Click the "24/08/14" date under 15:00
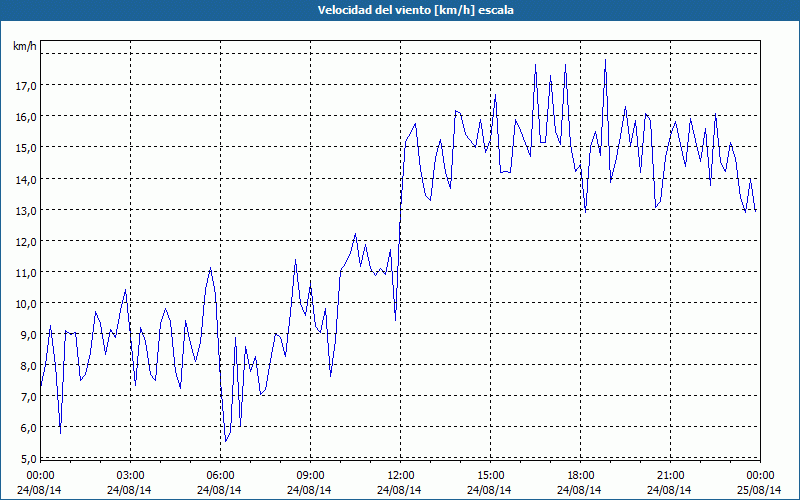This screenshot has width=800, height=500. click(489, 490)
